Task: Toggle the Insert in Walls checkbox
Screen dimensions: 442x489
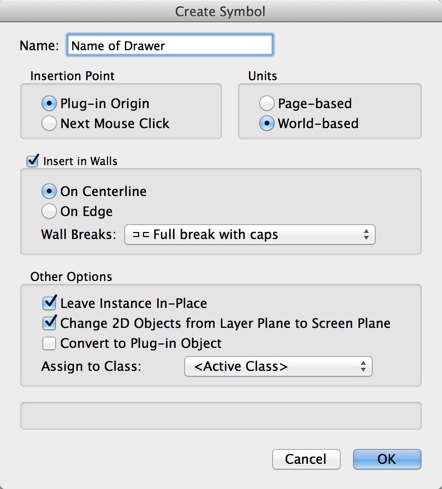Action: [x=33, y=161]
